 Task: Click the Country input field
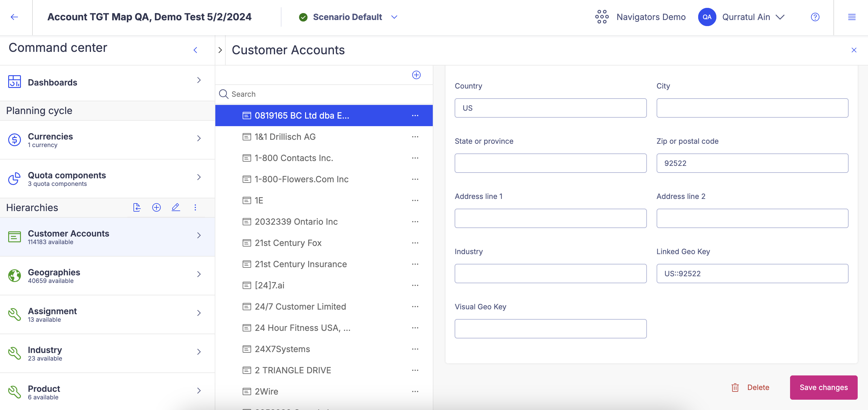[x=550, y=108]
